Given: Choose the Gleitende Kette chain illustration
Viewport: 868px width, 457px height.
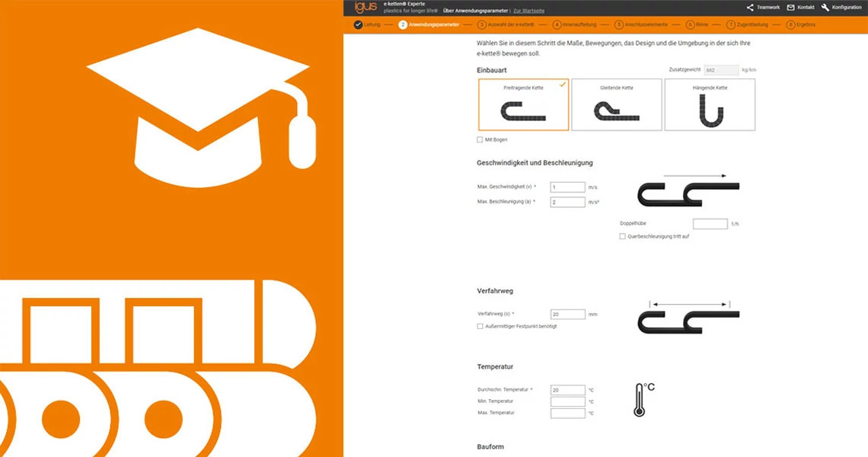Looking at the screenshot, I should coord(616,113).
